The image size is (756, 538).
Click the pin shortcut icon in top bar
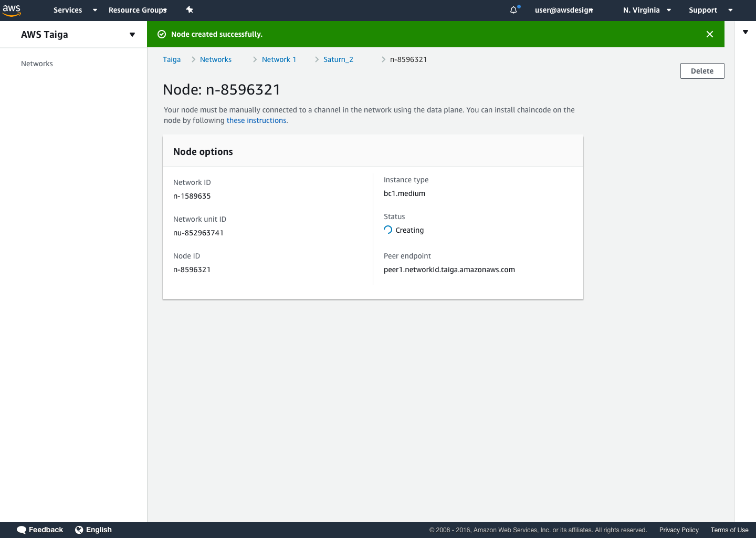(190, 10)
